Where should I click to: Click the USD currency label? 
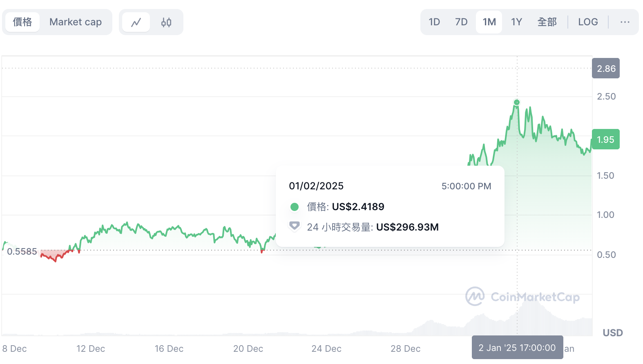click(x=613, y=333)
